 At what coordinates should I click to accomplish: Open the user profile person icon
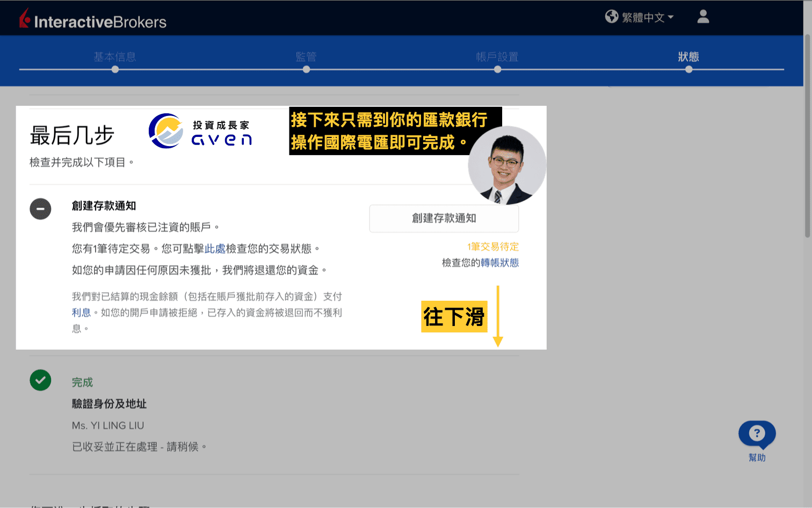point(702,17)
